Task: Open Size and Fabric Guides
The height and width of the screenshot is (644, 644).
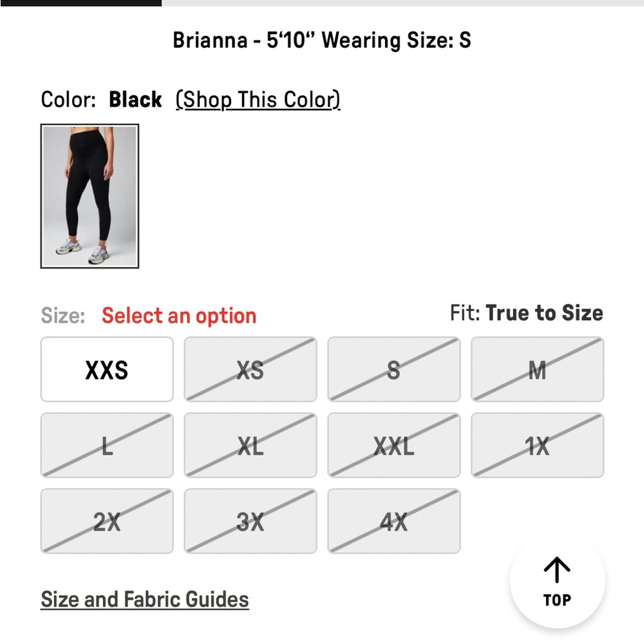Action: pos(144,599)
